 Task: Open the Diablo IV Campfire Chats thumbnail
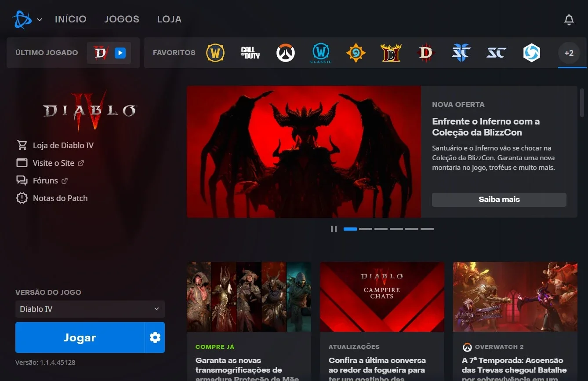click(382, 297)
